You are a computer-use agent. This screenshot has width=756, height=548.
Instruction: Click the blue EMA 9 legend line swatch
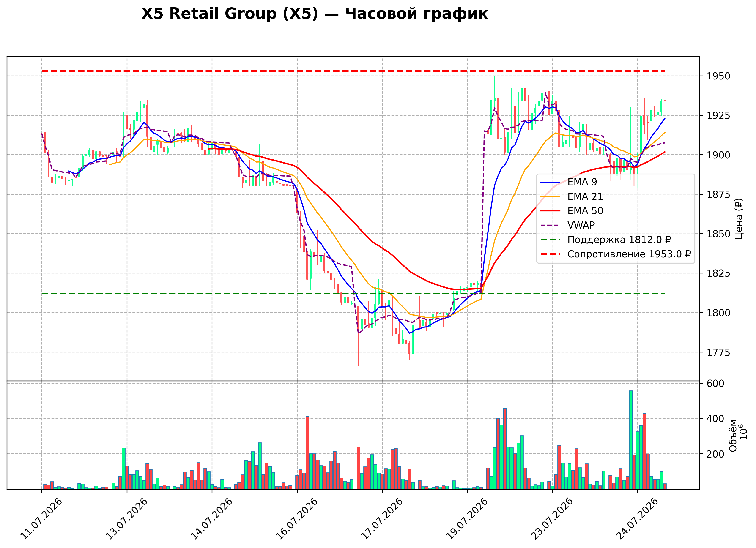[x=550, y=182]
